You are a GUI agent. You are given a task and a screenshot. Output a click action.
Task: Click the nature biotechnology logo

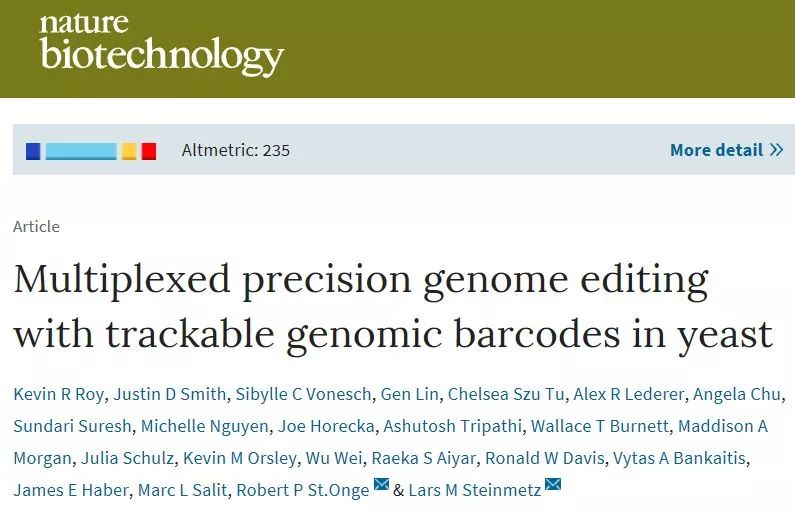click(x=161, y=46)
